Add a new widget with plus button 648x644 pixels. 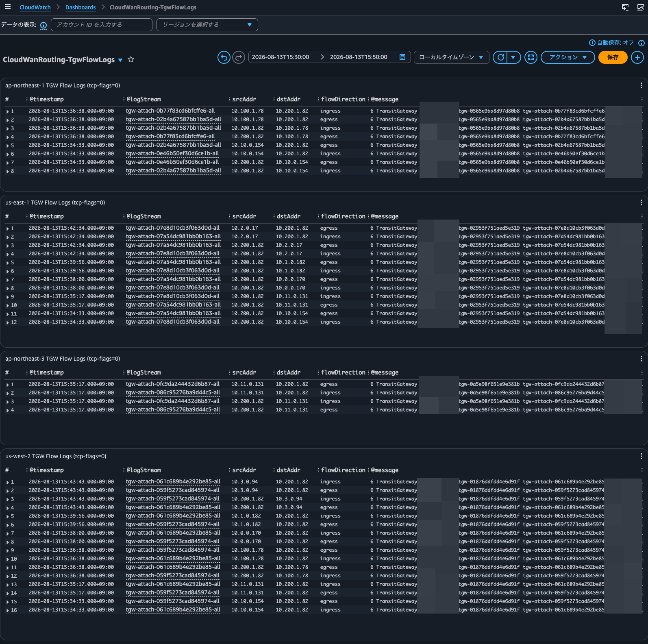click(637, 57)
